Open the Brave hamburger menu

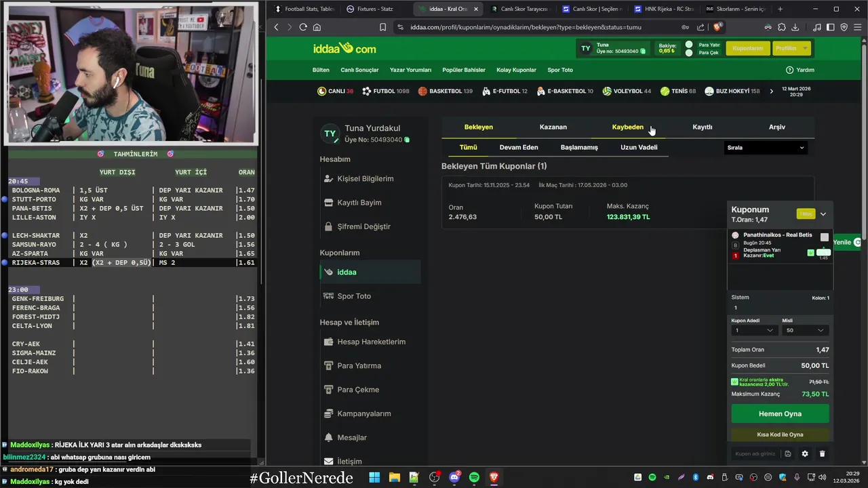coord(857,27)
